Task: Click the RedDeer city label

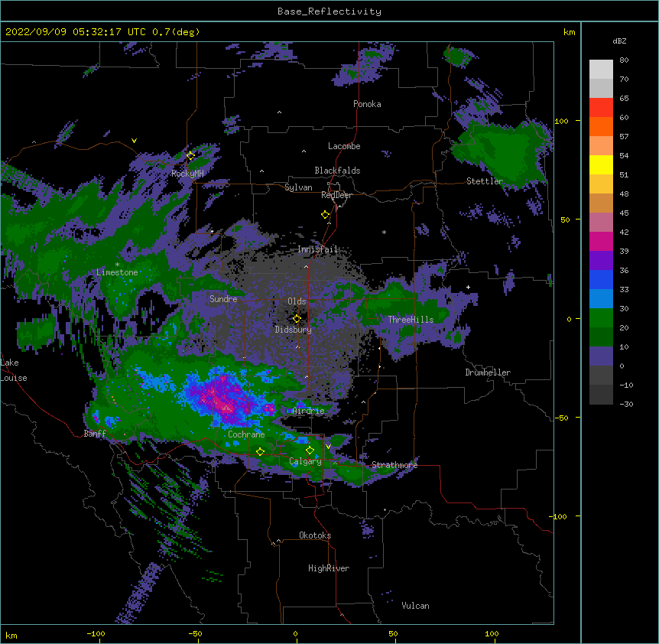Action: 336,195
